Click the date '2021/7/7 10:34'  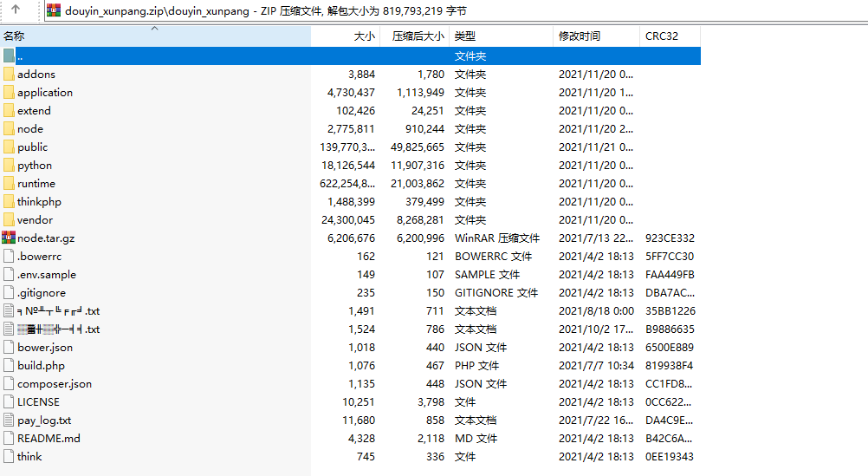(596, 366)
